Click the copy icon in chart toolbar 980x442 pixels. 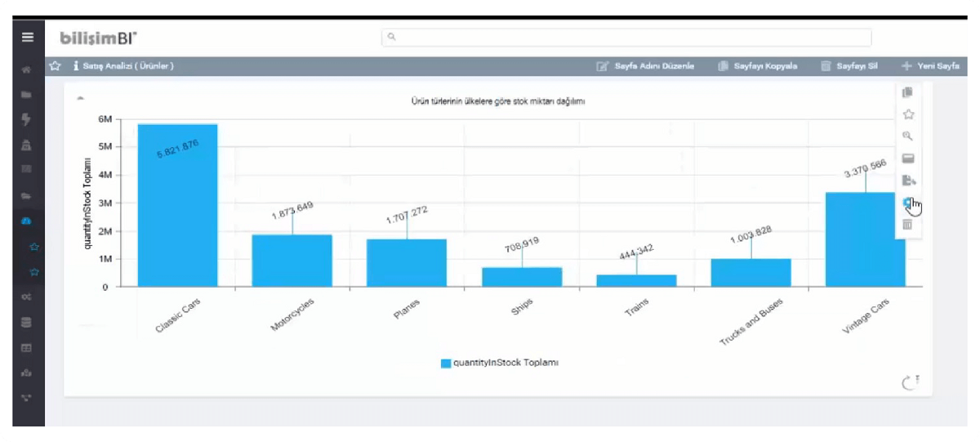907,93
